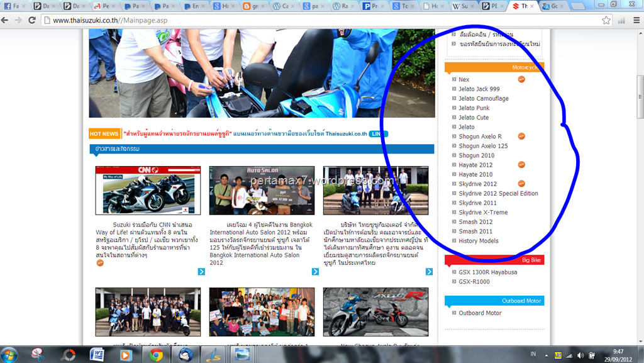Reload the page with the refresh icon
644x363 pixels.
[31, 20]
